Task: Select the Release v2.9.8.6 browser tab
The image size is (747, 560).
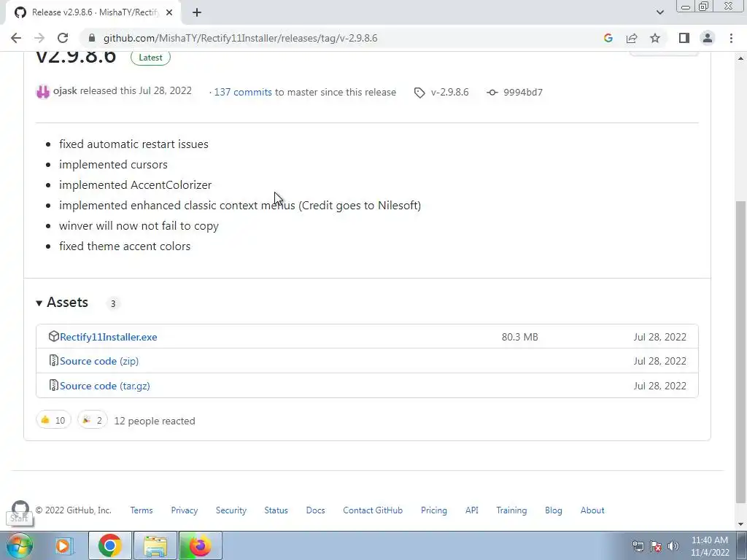Action: pos(93,12)
